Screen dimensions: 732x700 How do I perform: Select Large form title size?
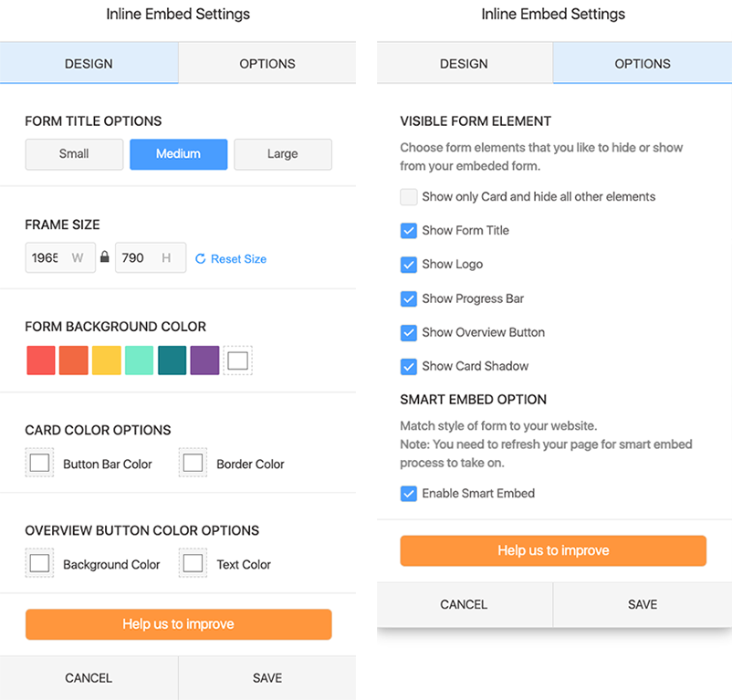pyautogui.click(x=282, y=154)
